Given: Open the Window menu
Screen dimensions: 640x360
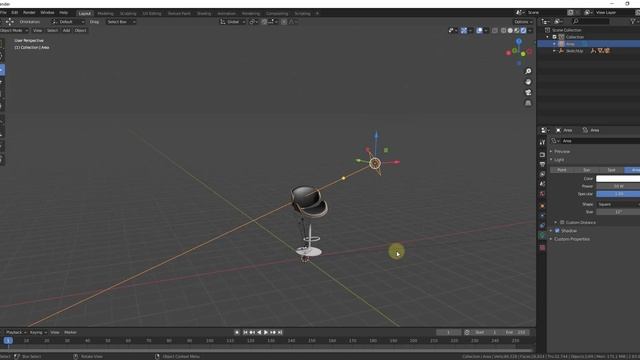Looking at the screenshot, I should click(x=47, y=13).
